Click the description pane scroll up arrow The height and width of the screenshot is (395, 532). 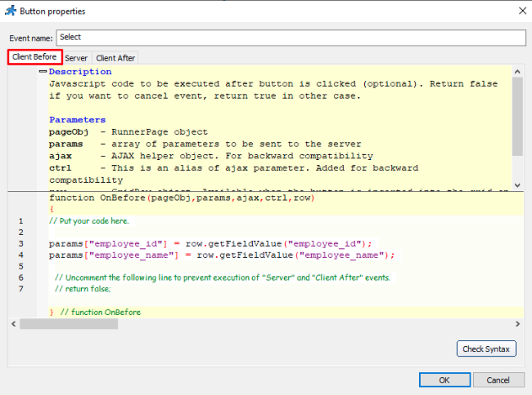click(x=517, y=72)
